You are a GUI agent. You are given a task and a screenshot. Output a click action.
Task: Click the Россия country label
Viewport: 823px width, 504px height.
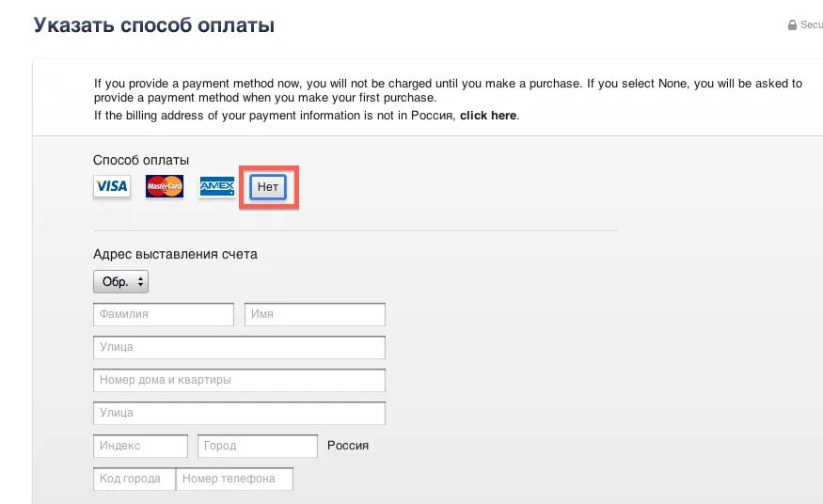(348, 446)
